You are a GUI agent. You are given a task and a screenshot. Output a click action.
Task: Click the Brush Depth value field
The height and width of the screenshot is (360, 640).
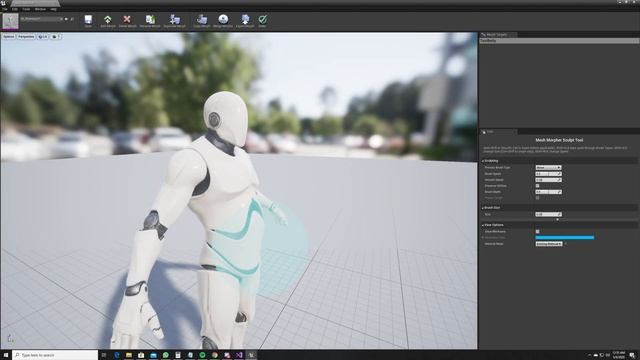tap(548, 192)
